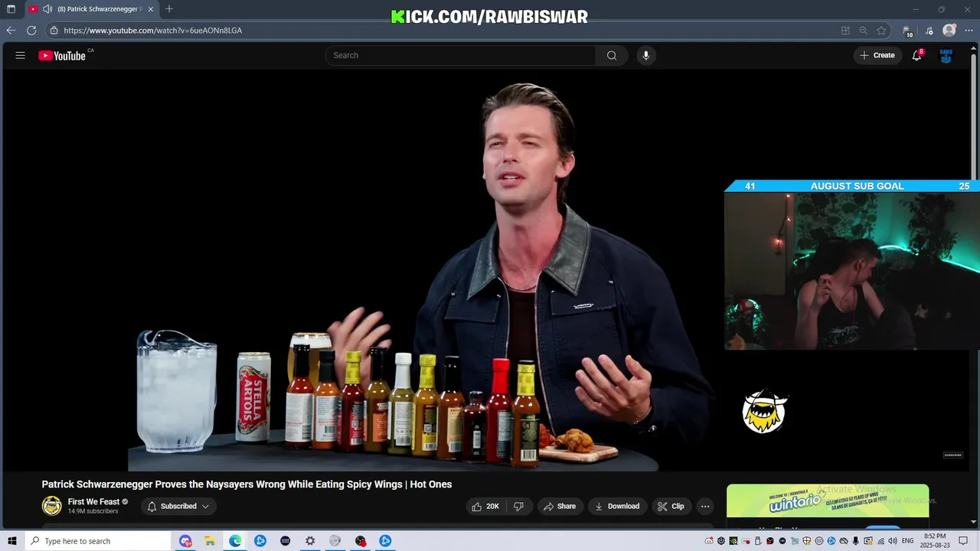Open the YouTube account avatar menu
This screenshot has height=551, width=980.
946,55
